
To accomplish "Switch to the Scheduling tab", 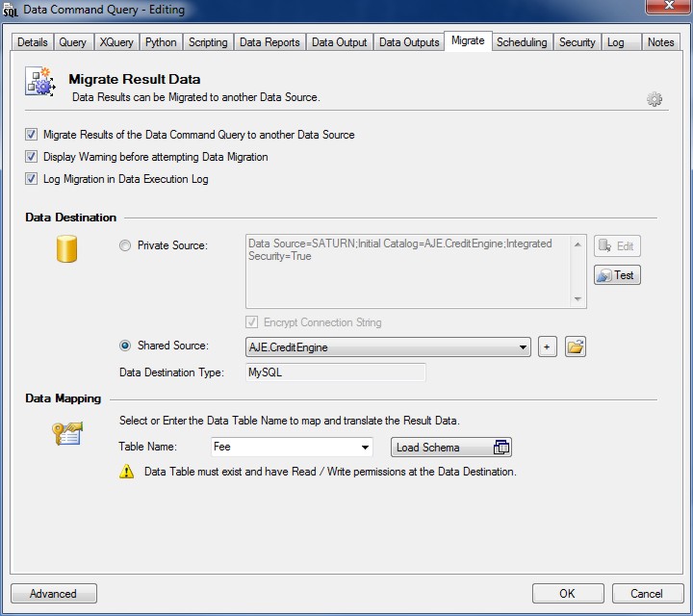I will point(522,42).
